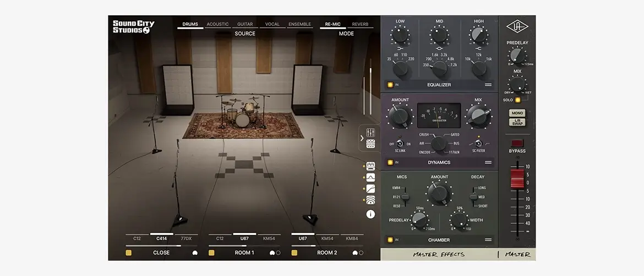644x276 pixels.
Task: Expand the side panel with the chevron arrow
Action: pyautogui.click(x=362, y=138)
